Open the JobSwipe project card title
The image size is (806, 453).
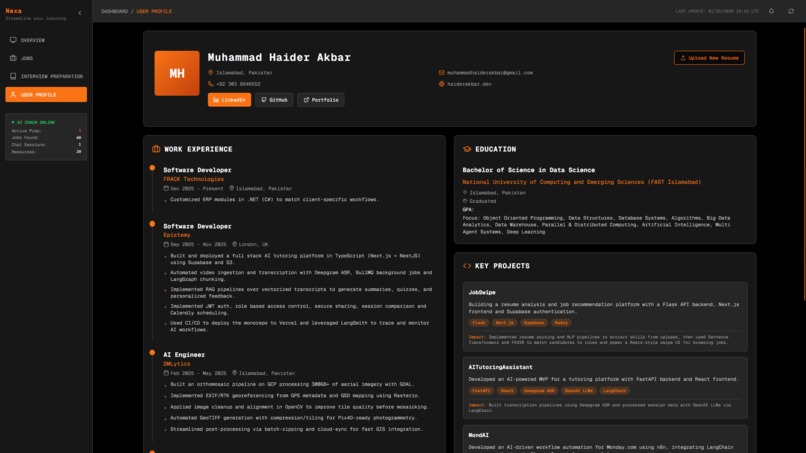click(482, 293)
